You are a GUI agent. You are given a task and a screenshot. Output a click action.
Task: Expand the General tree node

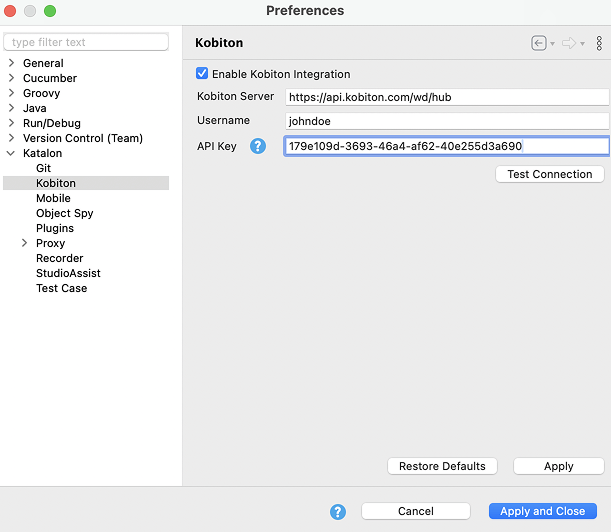(x=11, y=63)
